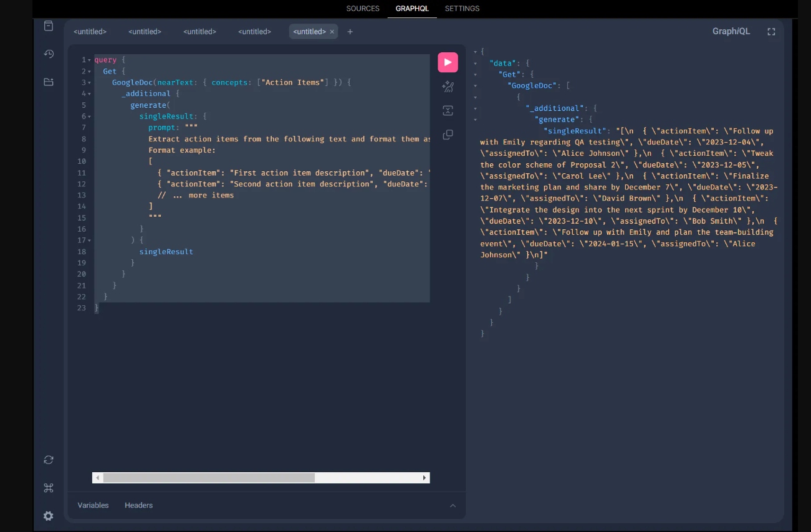Screen dimensions: 811x532
Task: Click the GraphiQL logo text
Action: (x=731, y=31)
